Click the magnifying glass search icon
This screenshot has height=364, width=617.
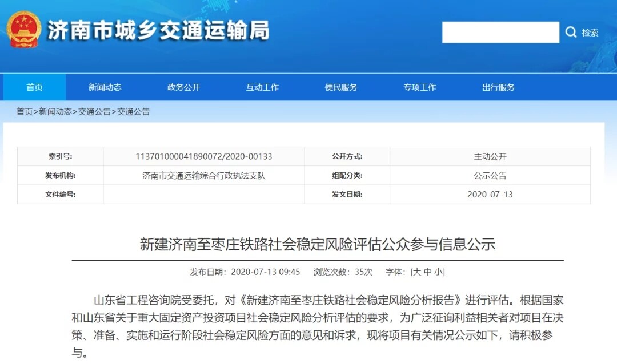point(571,33)
